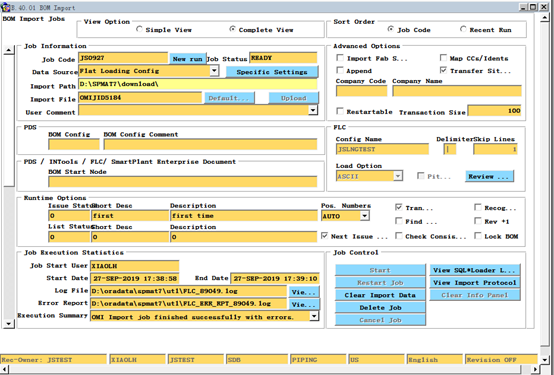Click the Skip Lines field
554x375 pixels.
495,149
